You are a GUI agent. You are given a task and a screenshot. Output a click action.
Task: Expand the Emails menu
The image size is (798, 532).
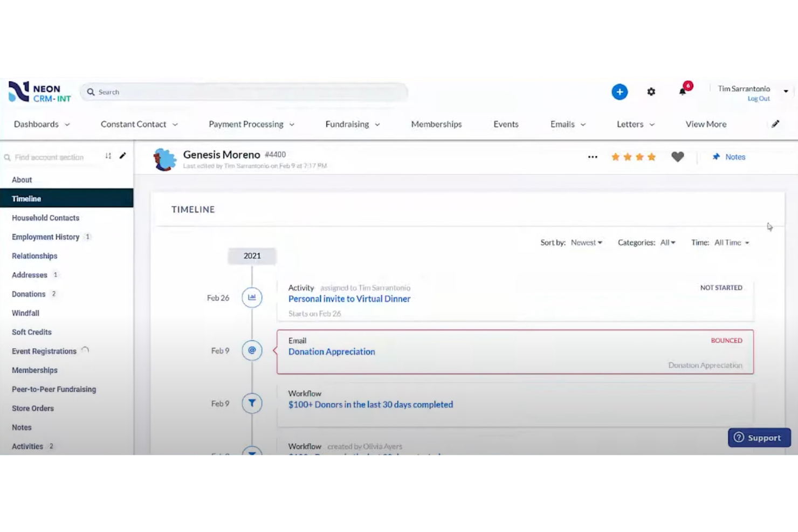pos(568,124)
